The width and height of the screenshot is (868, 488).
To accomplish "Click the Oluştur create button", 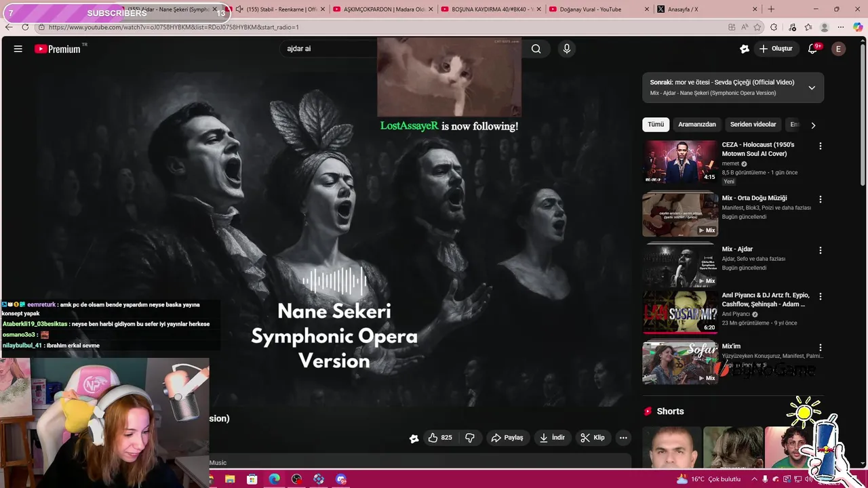I will (x=776, y=49).
